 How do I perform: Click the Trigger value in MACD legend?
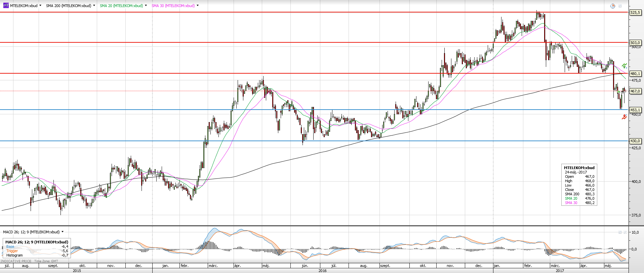click(65, 251)
